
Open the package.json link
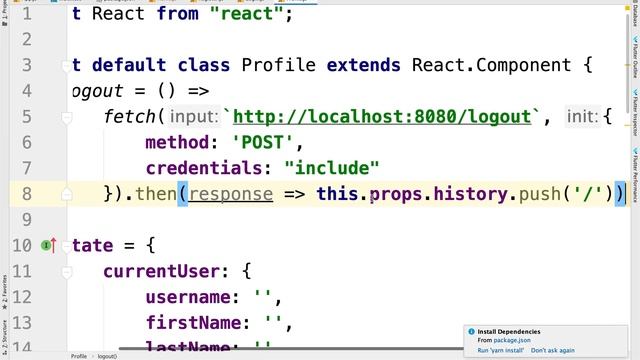pos(512,340)
